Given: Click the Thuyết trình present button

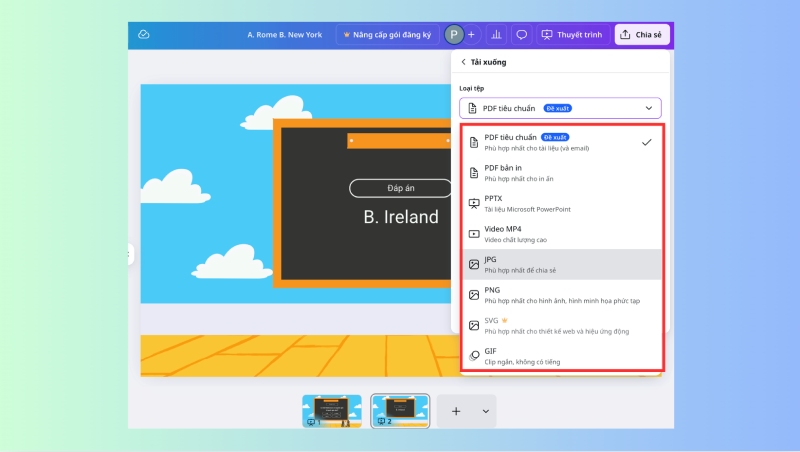Looking at the screenshot, I should (571, 34).
